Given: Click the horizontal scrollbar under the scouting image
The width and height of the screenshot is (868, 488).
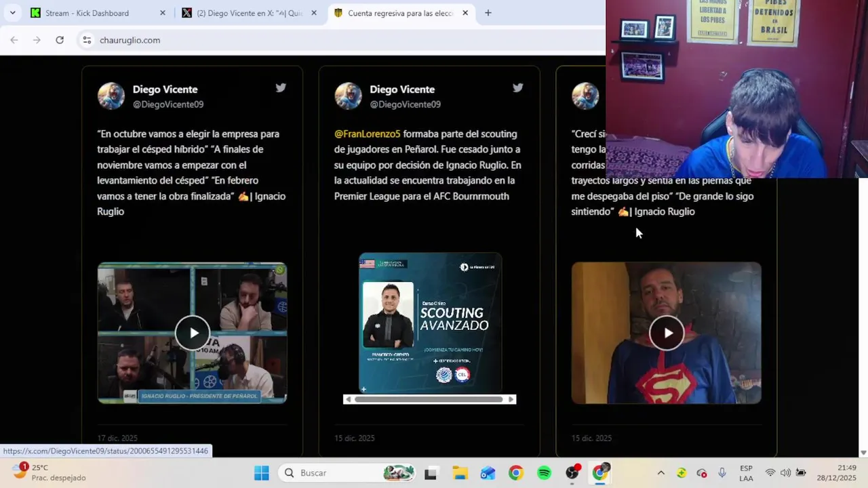Looking at the screenshot, I should (429, 399).
